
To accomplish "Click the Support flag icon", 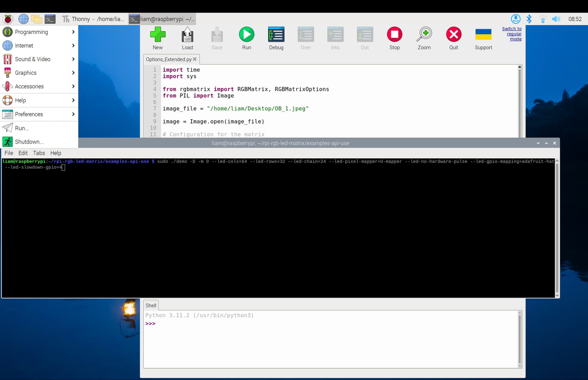I will (483, 34).
